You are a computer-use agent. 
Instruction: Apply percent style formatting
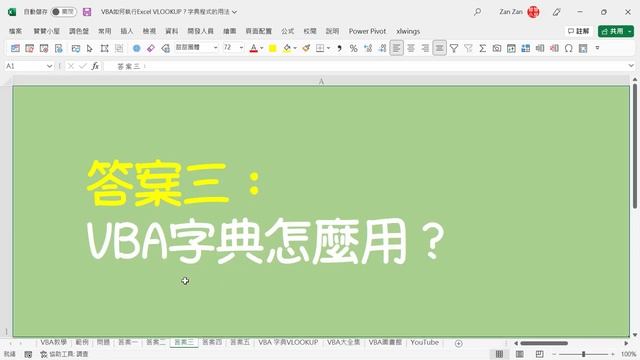[353, 48]
